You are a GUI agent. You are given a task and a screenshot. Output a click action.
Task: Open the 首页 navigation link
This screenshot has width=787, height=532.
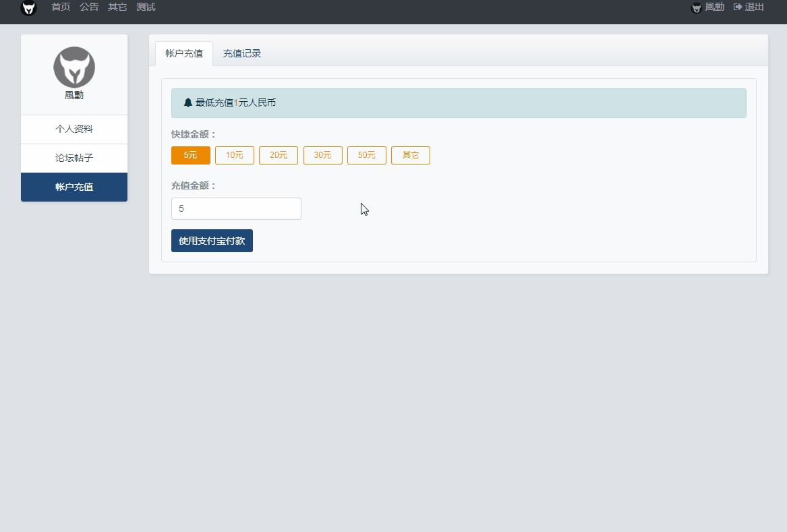[61, 7]
